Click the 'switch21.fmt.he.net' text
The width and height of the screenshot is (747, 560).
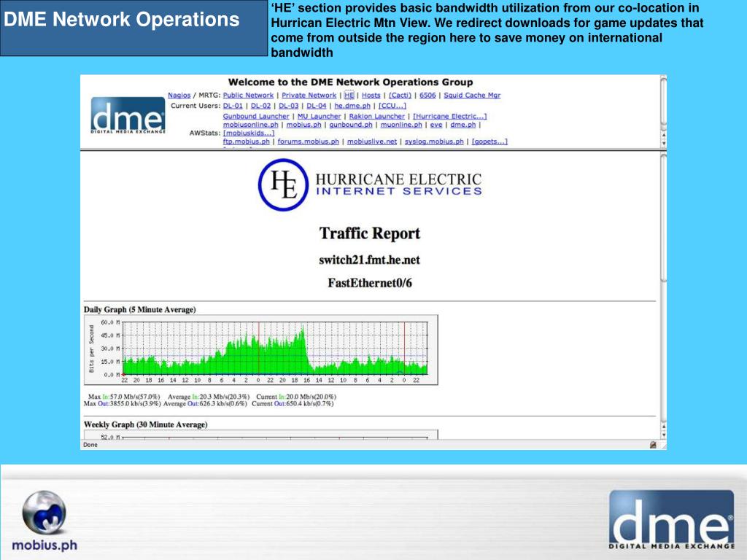pyautogui.click(x=370, y=260)
